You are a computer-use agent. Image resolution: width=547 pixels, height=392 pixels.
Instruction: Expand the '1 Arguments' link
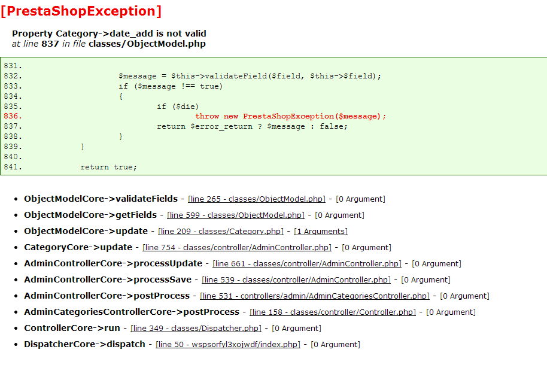pos(321,231)
